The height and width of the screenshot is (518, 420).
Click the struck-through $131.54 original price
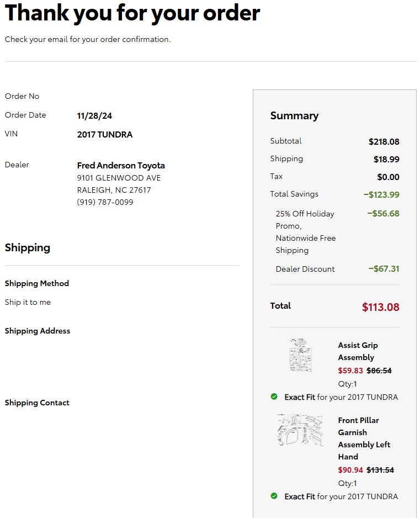click(x=380, y=470)
